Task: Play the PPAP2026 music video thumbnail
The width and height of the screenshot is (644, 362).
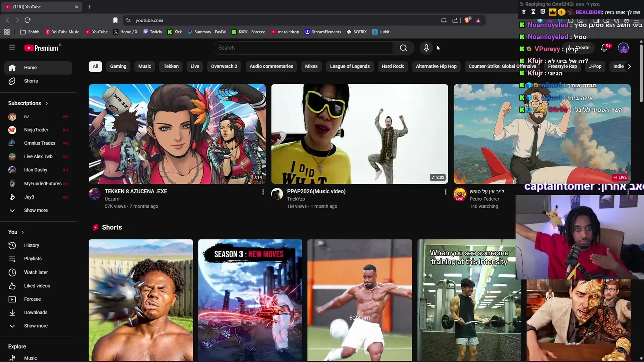Action: point(360,134)
